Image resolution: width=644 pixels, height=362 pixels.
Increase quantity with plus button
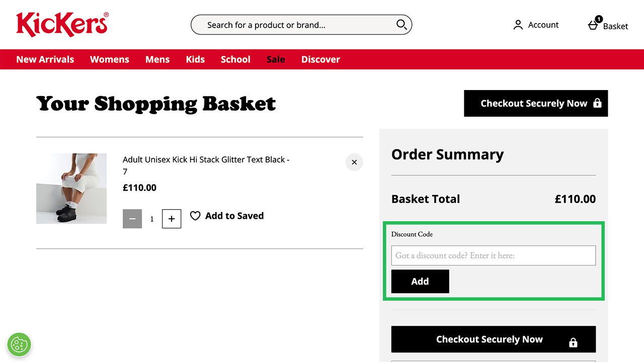coord(172,219)
